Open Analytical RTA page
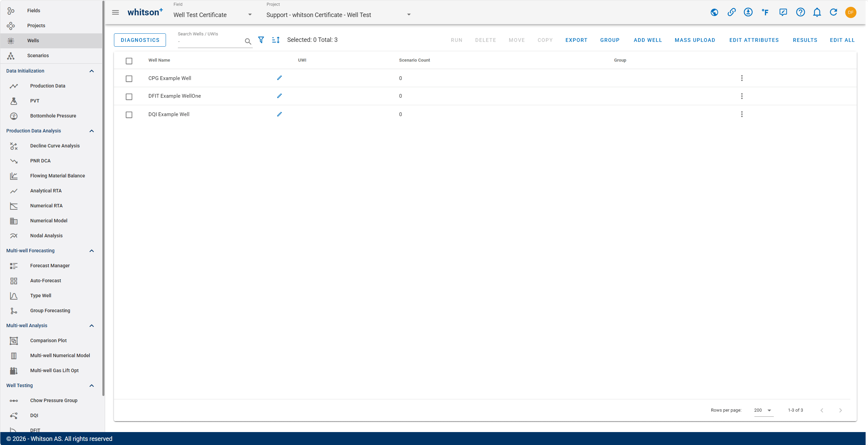 click(x=51, y=191)
